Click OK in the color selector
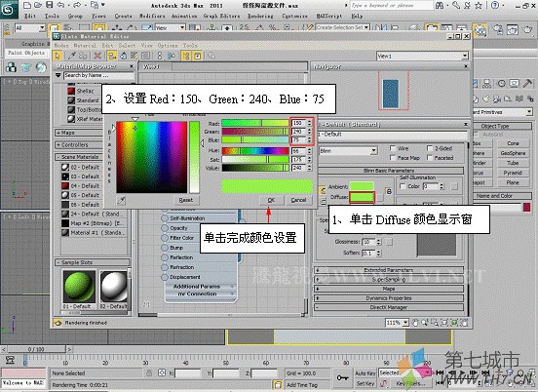Image resolution: width=538 pixels, height=392 pixels. coord(271,200)
